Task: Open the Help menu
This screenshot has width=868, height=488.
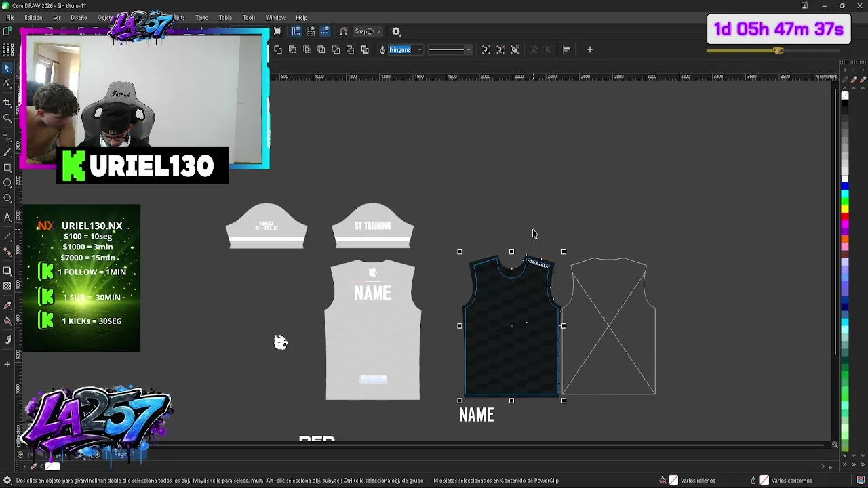Action: point(301,18)
